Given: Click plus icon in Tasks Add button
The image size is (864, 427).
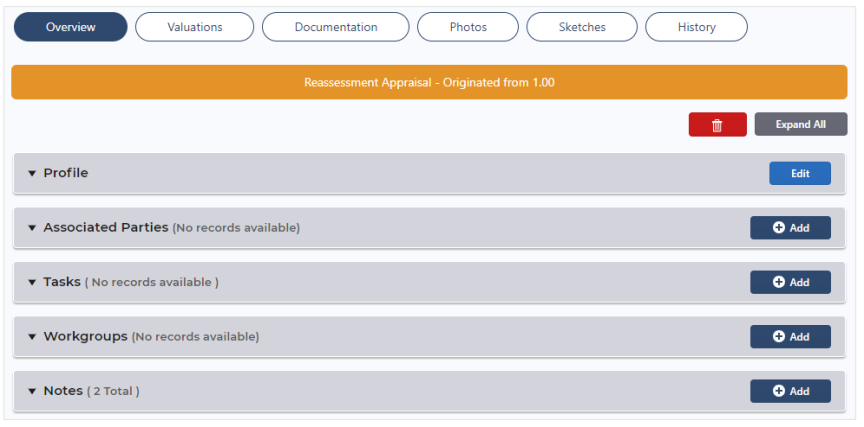Looking at the screenshot, I should click(779, 282).
